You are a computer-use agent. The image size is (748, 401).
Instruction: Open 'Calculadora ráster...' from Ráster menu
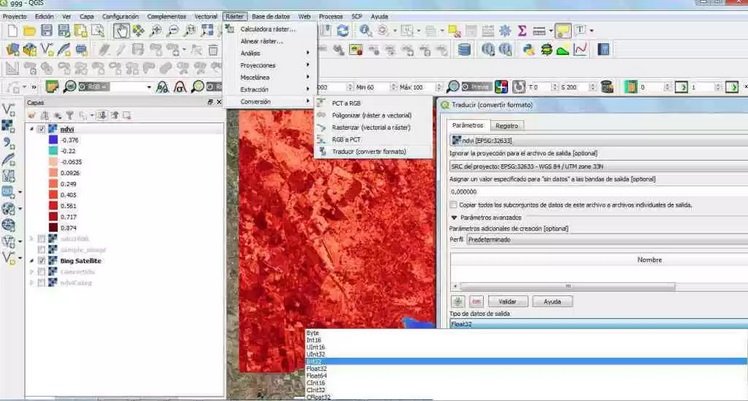coord(268,29)
